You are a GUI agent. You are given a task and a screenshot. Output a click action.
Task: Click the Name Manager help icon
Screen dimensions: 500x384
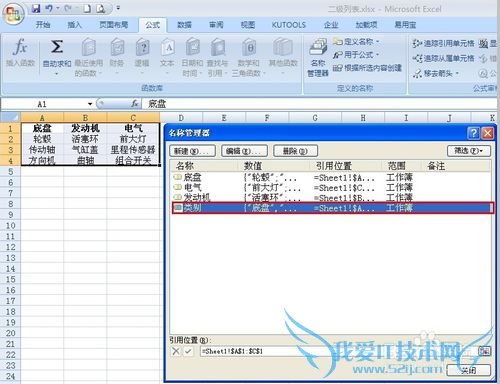tap(474, 133)
